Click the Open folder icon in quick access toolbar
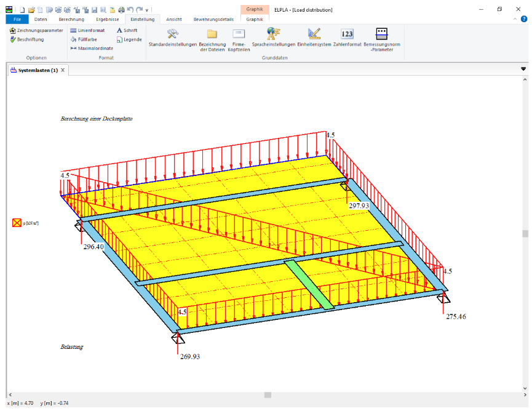The width and height of the screenshot is (532, 411). coord(31,10)
